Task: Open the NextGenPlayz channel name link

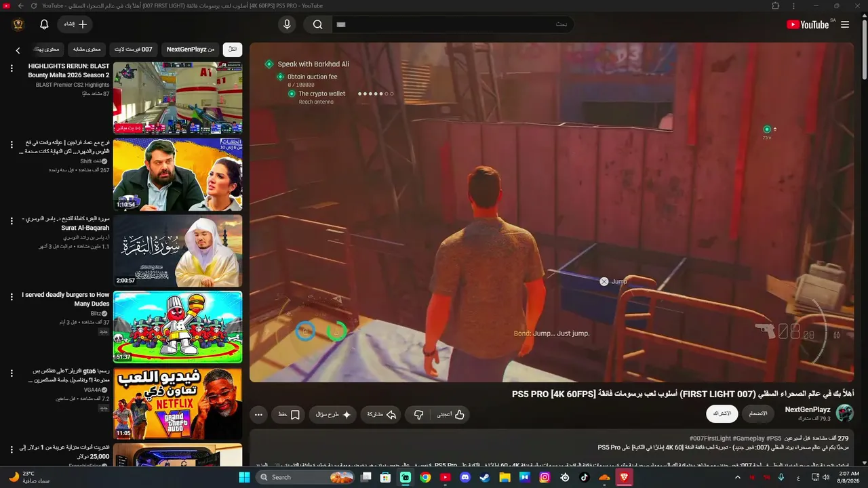Action: 808,409
